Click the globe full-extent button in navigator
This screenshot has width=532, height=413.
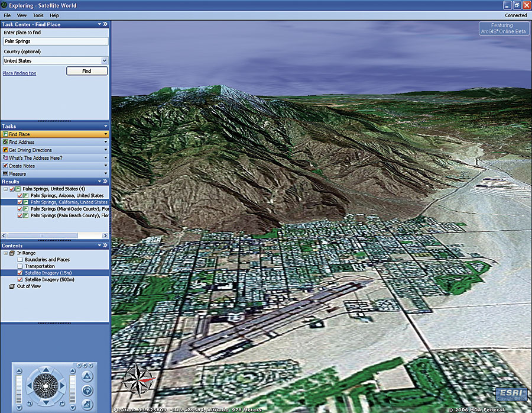click(x=87, y=391)
